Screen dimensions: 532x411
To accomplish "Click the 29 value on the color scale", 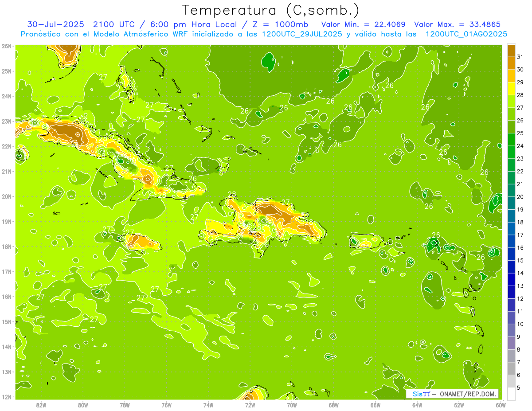I will tap(520, 82).
